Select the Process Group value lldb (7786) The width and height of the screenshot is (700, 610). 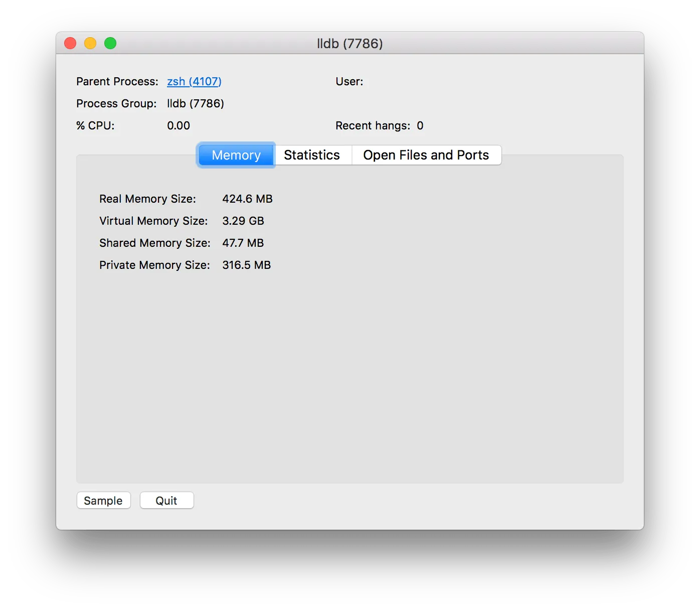click(x=195, y=103)
